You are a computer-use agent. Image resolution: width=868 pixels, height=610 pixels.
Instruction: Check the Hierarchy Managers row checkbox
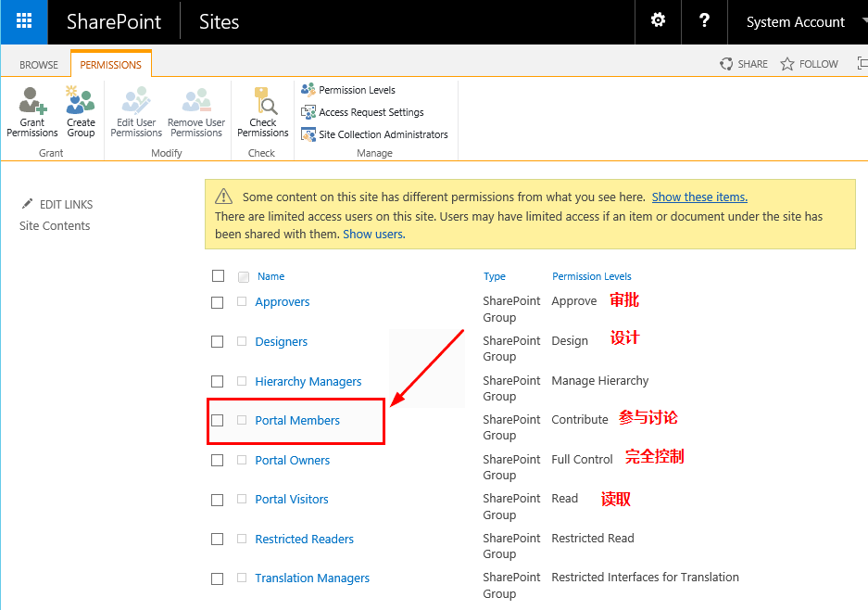point(218,382)
